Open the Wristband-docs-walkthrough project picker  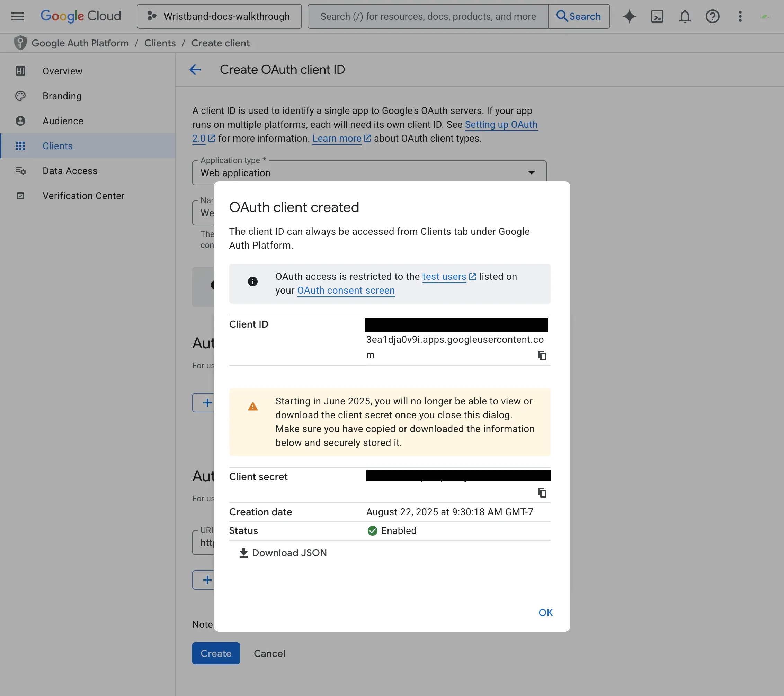[x=219, y=16]
